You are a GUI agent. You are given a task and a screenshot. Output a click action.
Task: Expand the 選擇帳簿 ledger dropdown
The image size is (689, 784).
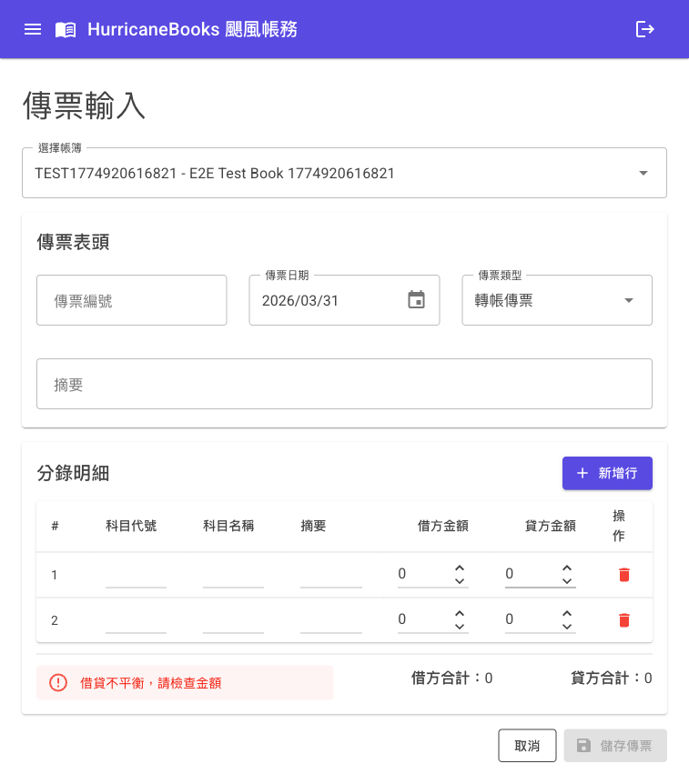[x=643, y=173]
